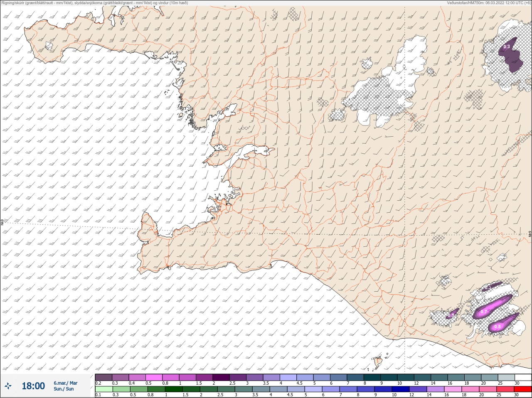The width and height of the screenshot is (532, 398).
Task: Click the white swatch ending the upper legend row
Action: (523, 377)
